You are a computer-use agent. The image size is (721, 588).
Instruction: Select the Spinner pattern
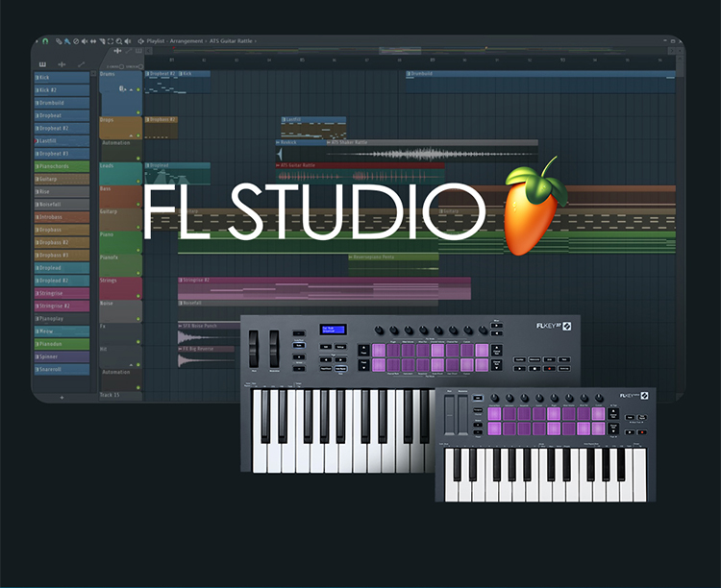[x=62, y=356]
